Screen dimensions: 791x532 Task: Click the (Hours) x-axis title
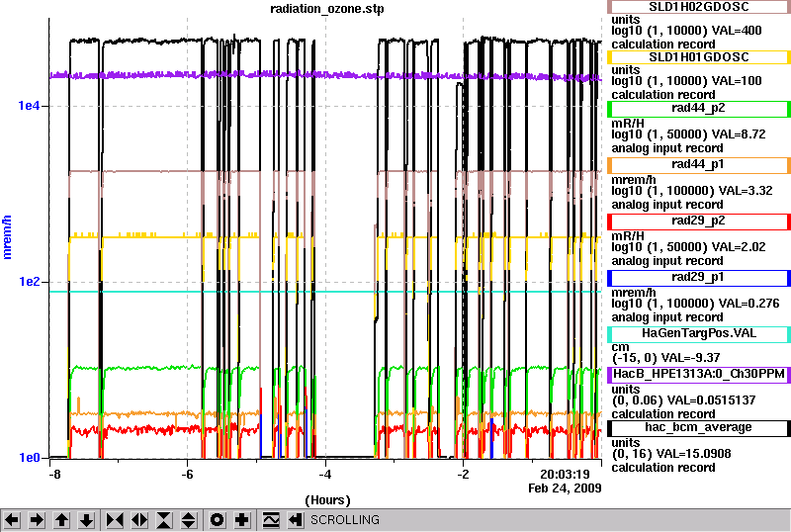(x=327, y=500)
